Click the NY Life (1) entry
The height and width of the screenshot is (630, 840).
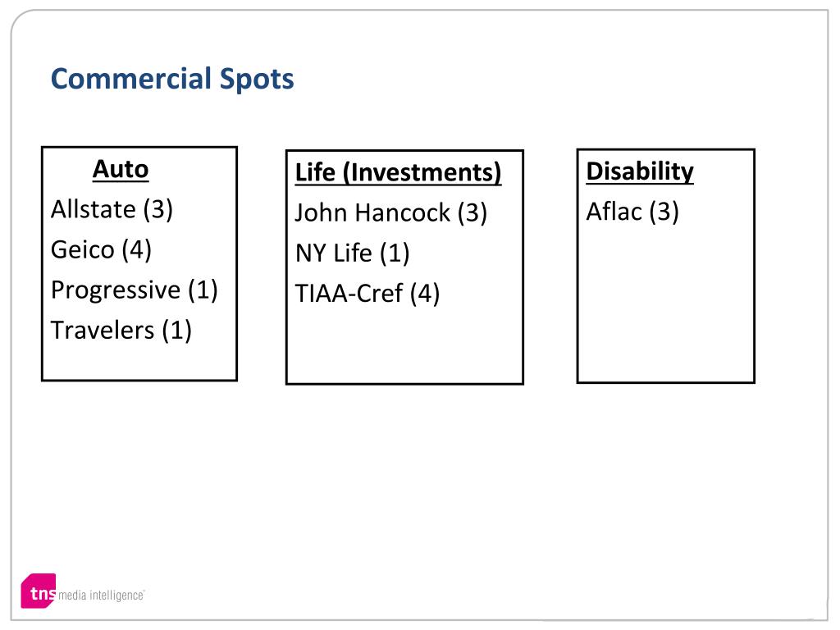[352, 253]
